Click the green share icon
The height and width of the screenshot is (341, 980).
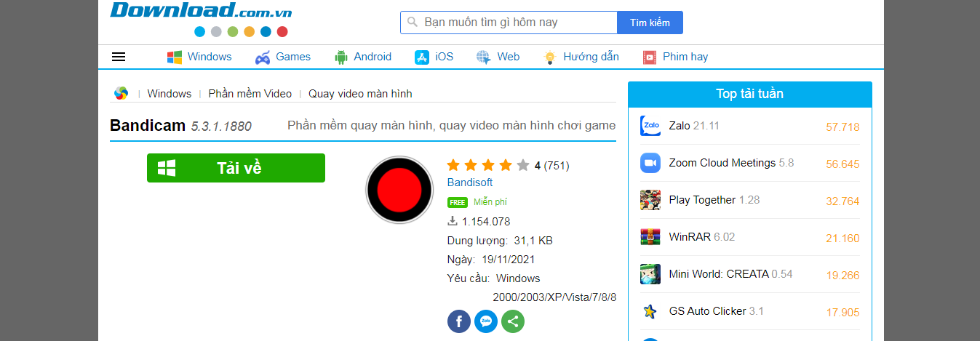coord(513,321)
